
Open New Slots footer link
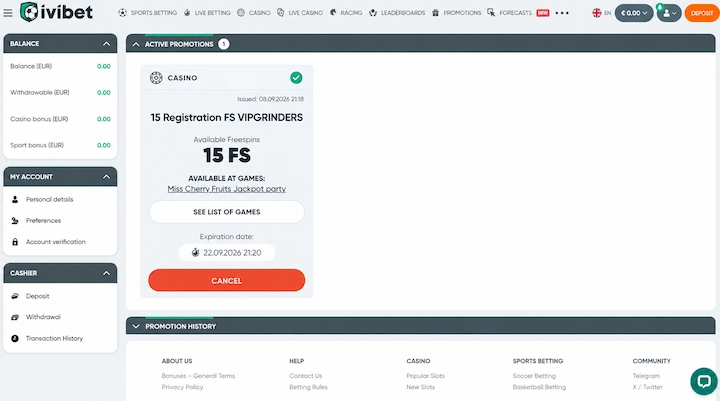pyautogui.click(x=420, y=387)
